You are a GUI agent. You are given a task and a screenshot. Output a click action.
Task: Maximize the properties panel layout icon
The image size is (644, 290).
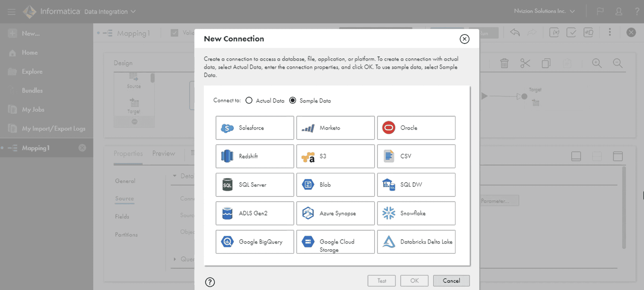pos(617,156)
